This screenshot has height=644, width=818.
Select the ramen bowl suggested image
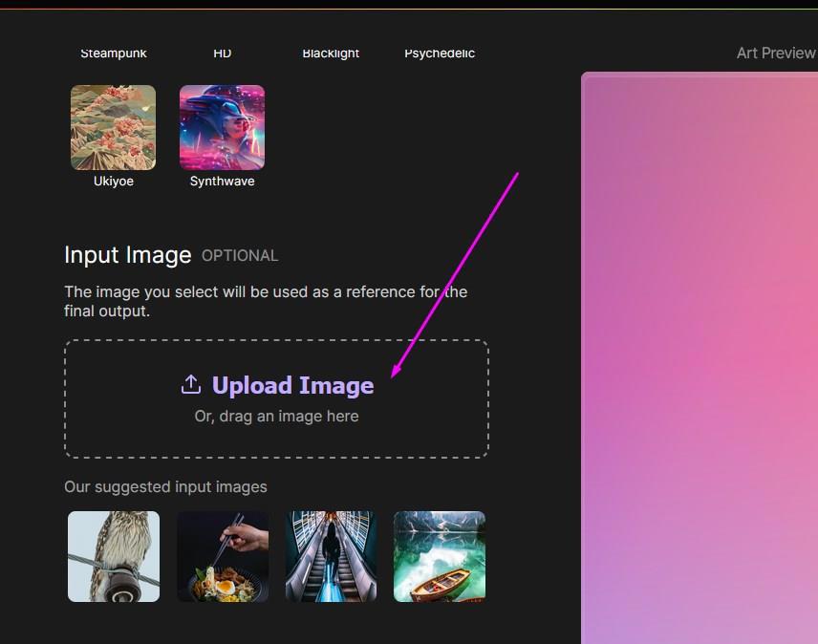point(223,556)
